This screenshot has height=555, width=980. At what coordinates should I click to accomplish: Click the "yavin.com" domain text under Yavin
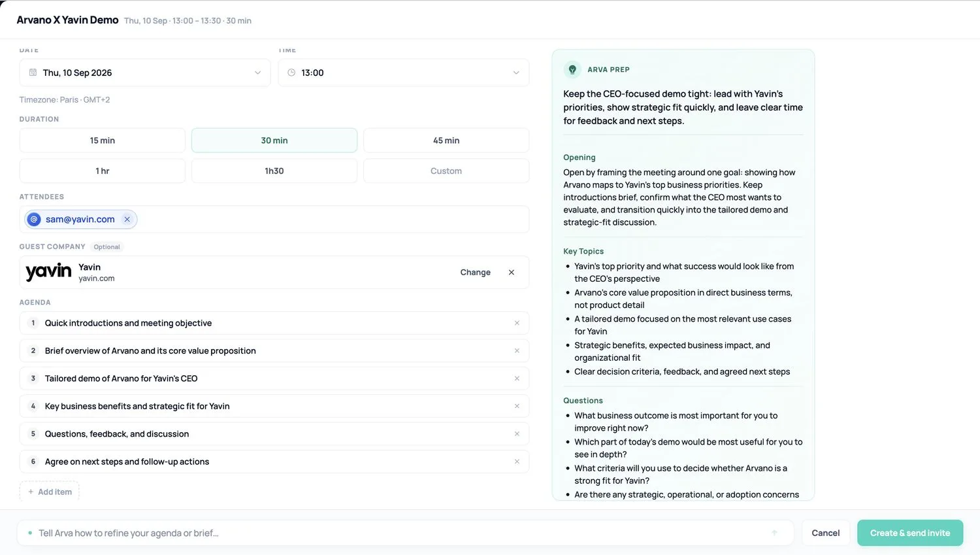(97, 278)
